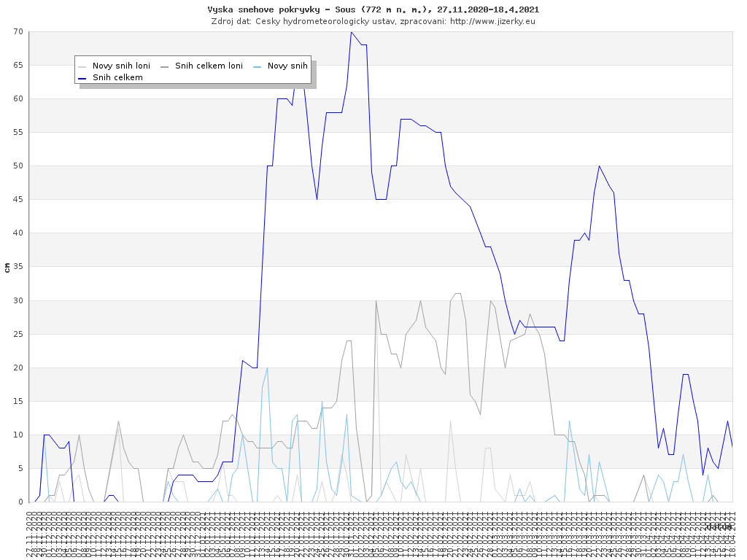Click the 70 cm peak of the blue line

pos(351,32)
